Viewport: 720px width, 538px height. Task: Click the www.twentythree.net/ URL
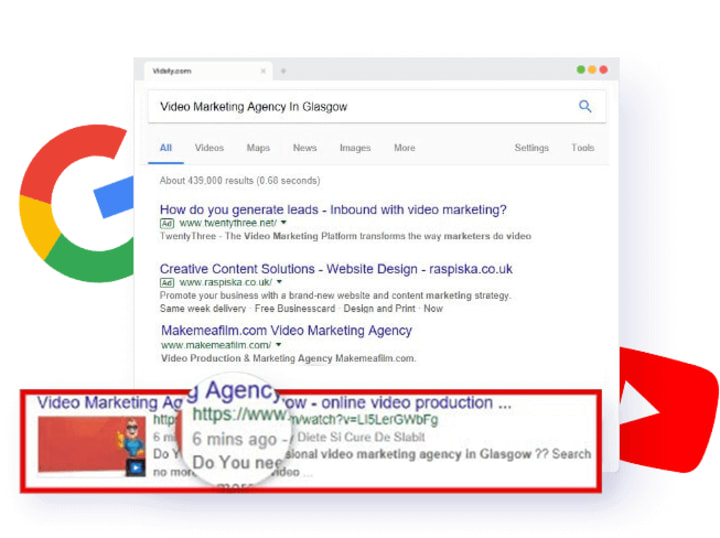228,223
